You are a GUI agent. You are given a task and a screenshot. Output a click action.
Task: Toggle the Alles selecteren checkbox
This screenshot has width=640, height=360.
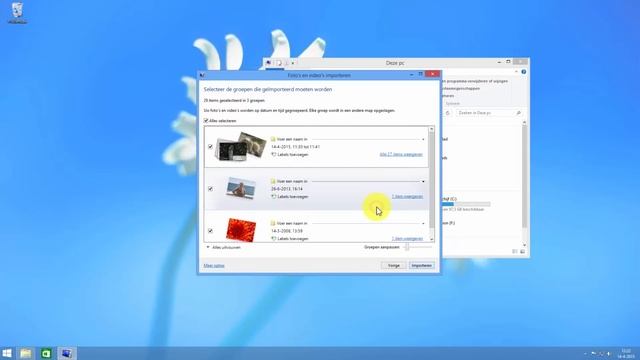click(206, 121)
